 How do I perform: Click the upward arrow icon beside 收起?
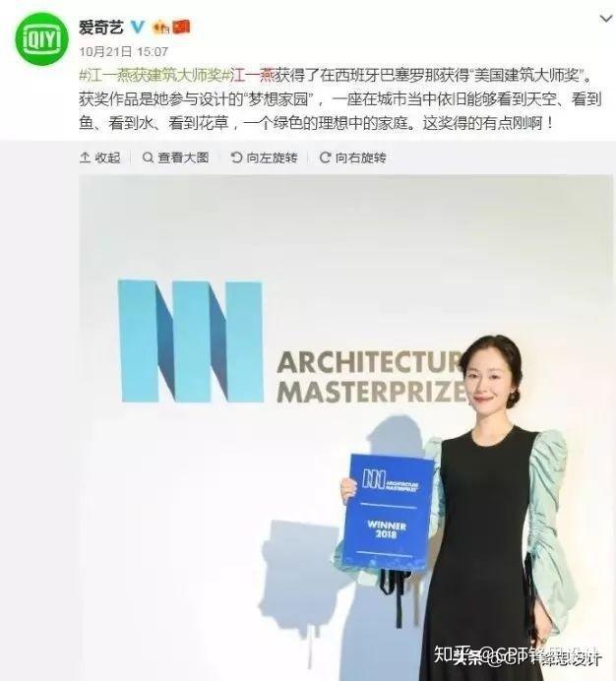click(85, 157)
